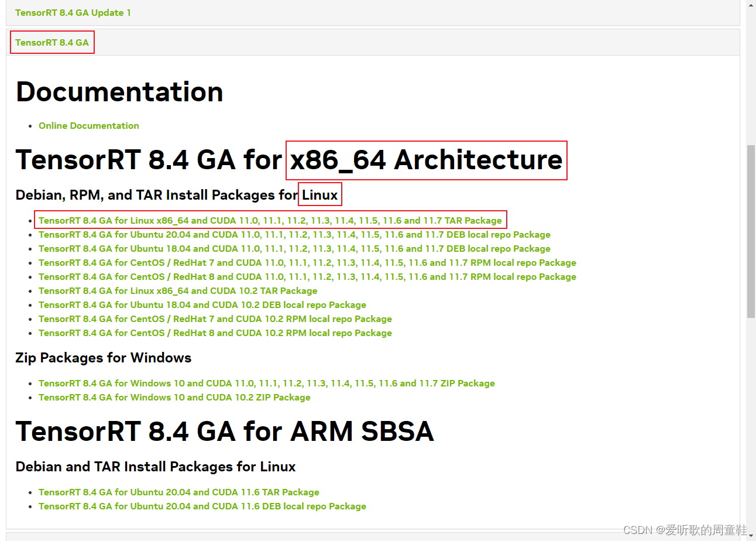
Task: Download ARM SBSA Ubuntu 20.04 CUDA 11.6 TAR Package
Action: point(179,492)
